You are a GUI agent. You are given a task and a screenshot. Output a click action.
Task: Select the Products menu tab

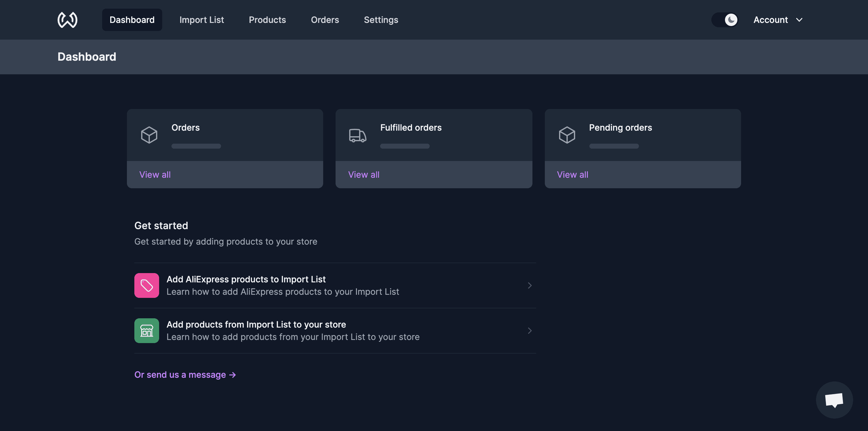pos(267,20)
